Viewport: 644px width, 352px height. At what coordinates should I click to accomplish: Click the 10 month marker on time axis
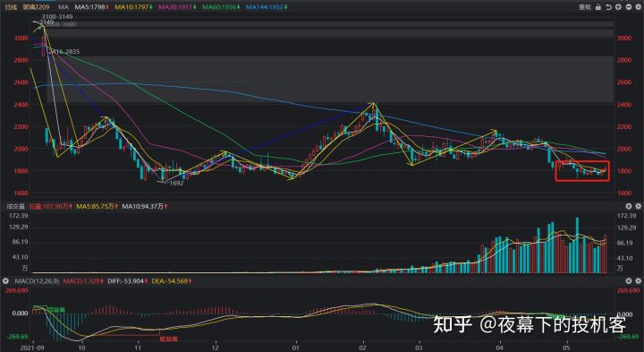click(x=82, y=348)
